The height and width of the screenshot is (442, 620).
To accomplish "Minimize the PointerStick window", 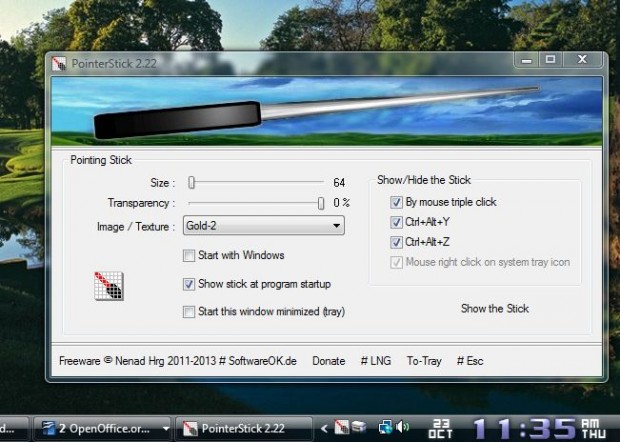I will tap(526, 60).
